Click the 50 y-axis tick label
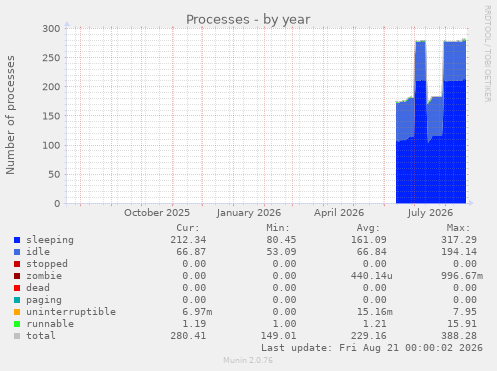Image resolution: width=497 pixels, height=371 pixels. click(54, 175)
